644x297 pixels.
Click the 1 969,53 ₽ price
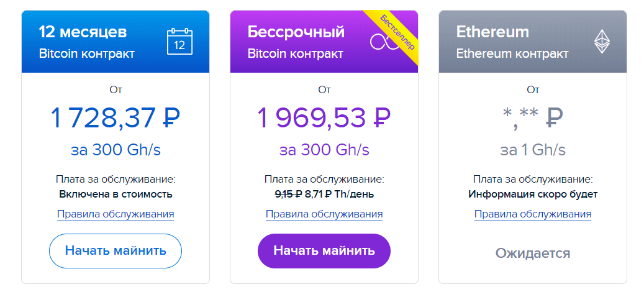[x=324, y=117]
